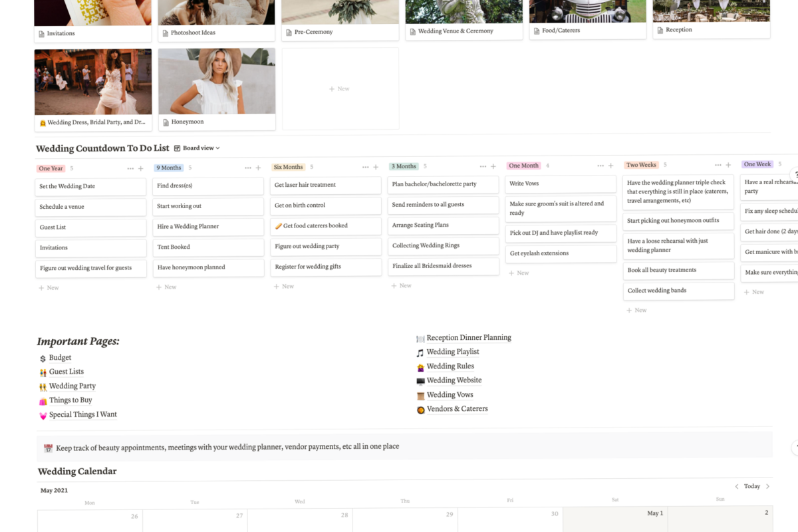Click the laptop icon next to Wedding Website
798x532 pixels.
(x=420, y=380)
